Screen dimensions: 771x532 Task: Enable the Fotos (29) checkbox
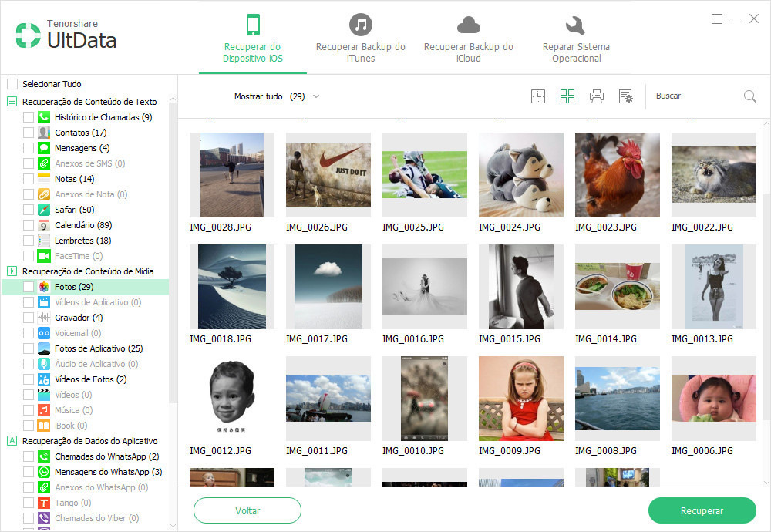[29, 287]
